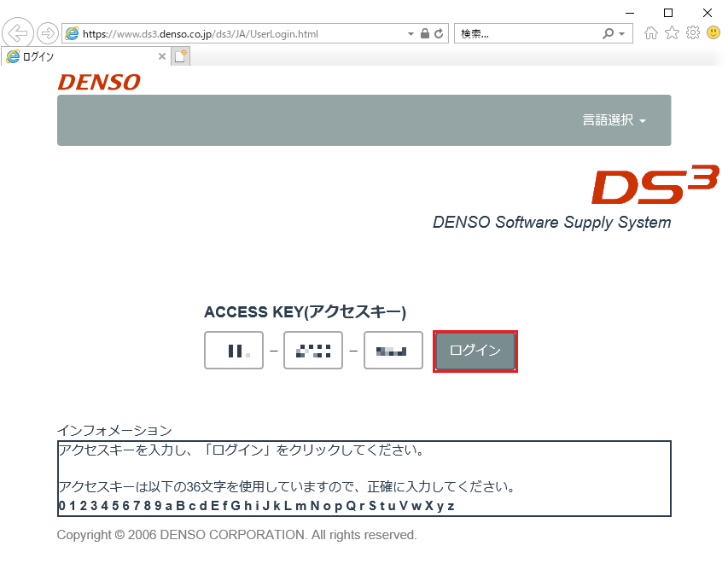Click the DENSO Software Supply System text
Screen dimensions: 728x575
(x=551, y=223)
